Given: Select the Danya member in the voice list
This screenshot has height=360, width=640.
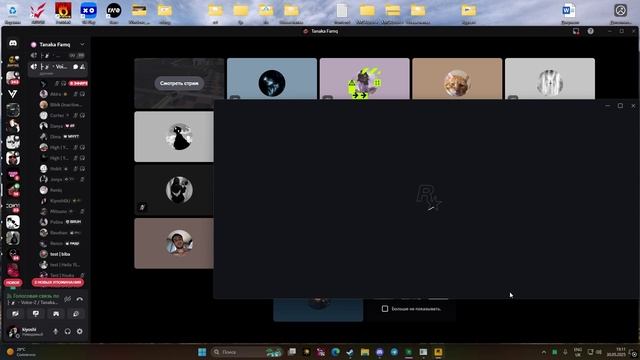Looking at the screenshot, I should [63, 126].
